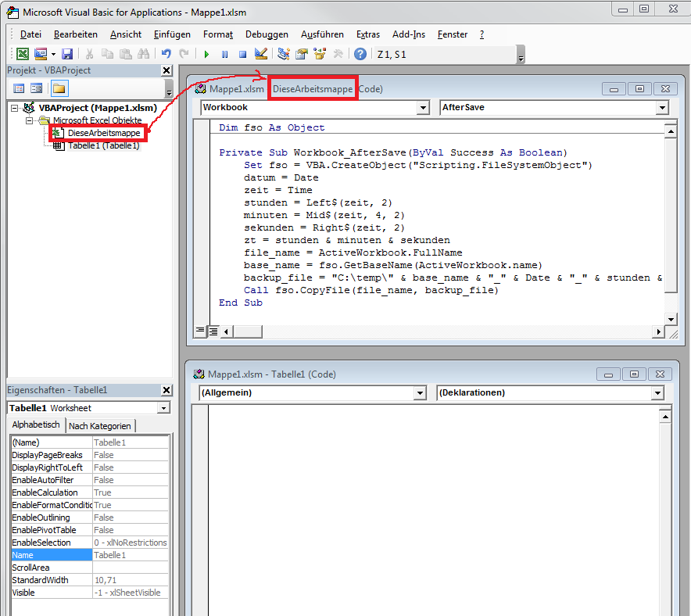The width and height of the screenshot is (691, 616).
Task: Click View Code icon in Project panel
Action: tap(19, 88)
